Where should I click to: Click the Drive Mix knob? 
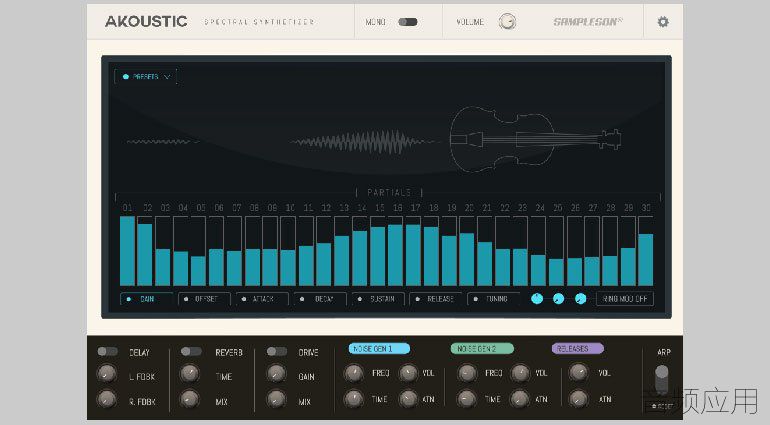276,399
